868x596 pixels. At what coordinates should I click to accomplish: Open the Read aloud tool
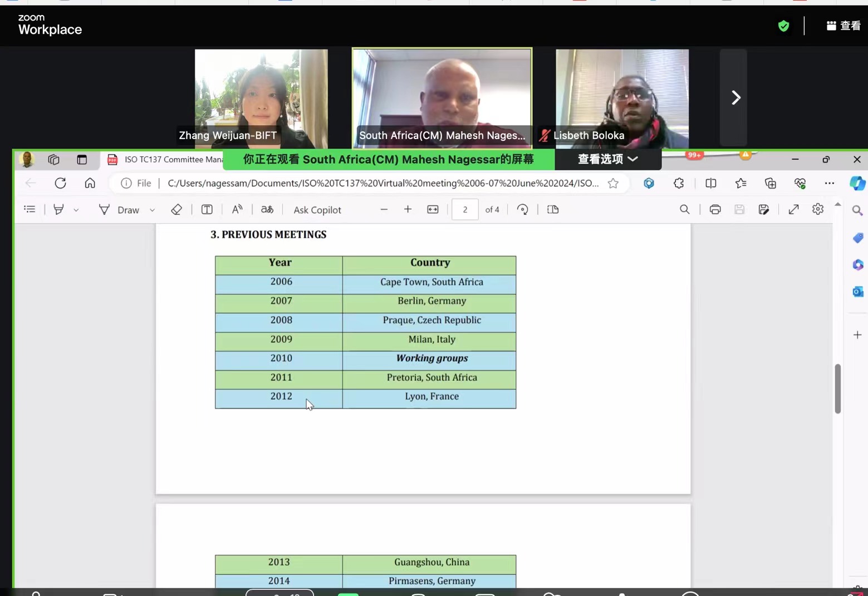pos(237,210)
